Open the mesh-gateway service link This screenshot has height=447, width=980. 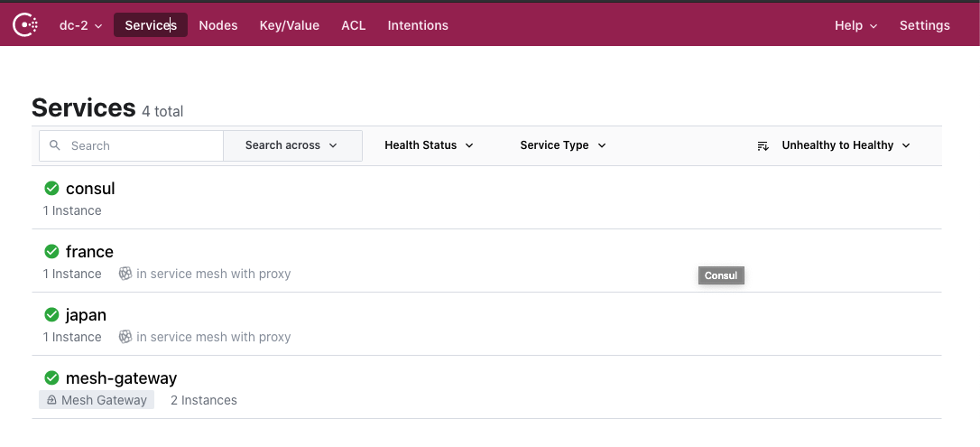click(x=121, y=378)
